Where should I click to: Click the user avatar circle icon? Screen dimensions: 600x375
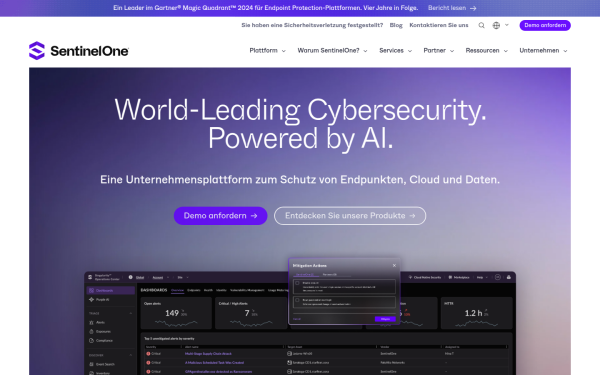(x=497, y=277)
